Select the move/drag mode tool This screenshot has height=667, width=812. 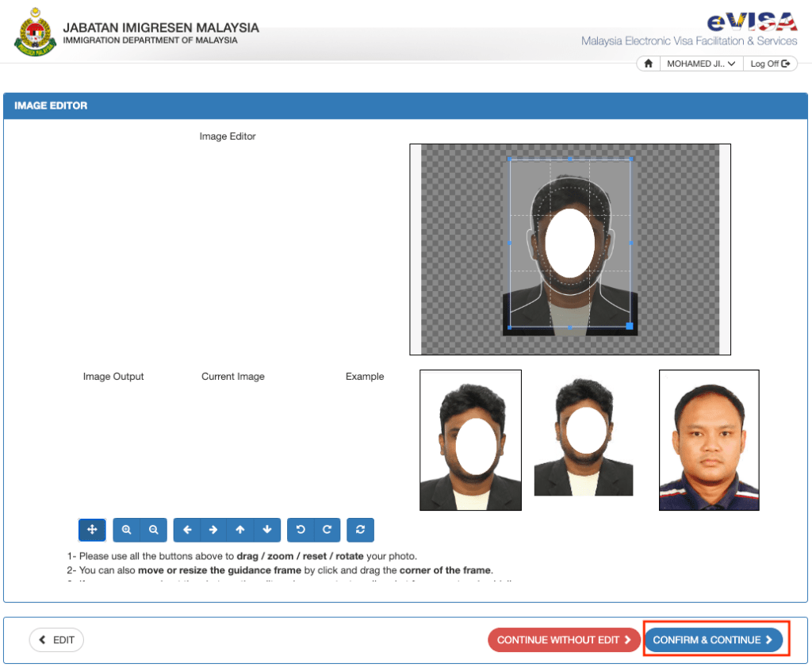tap(92, 529)
